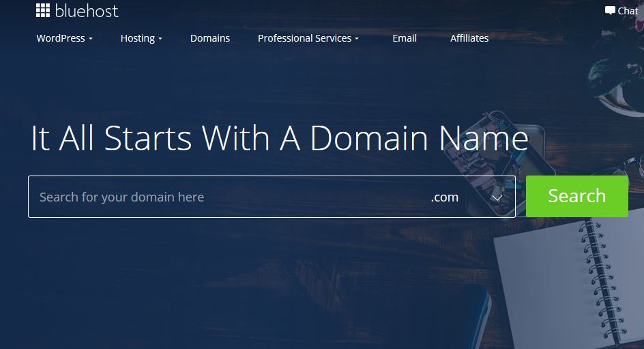Click the 'It All Starts With A Domain Name' heading

pyautogui.click(x=280, y=138)
